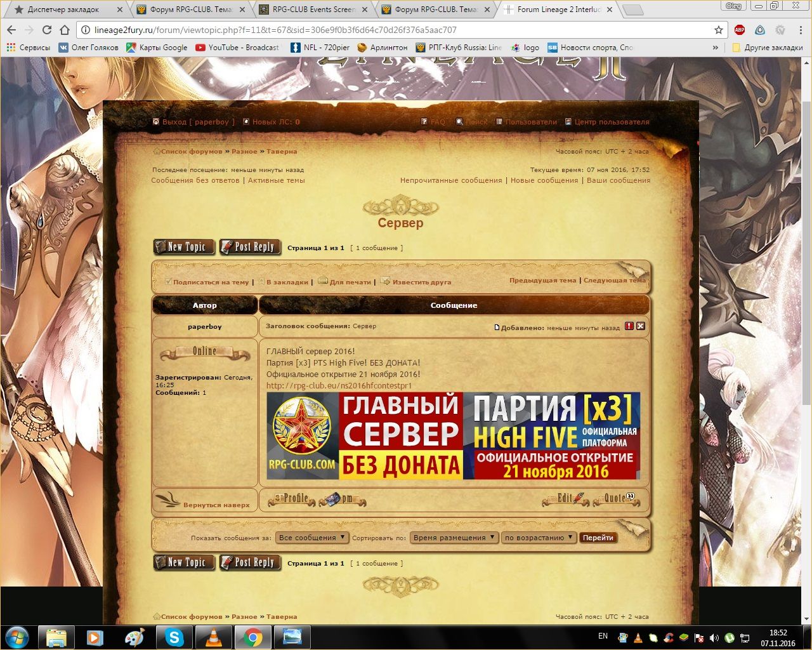This screenshot has height=650, width=812.
Task: Click the ГЛАВНЫЙ СЕРВЕР banner image
Action: 453,435
